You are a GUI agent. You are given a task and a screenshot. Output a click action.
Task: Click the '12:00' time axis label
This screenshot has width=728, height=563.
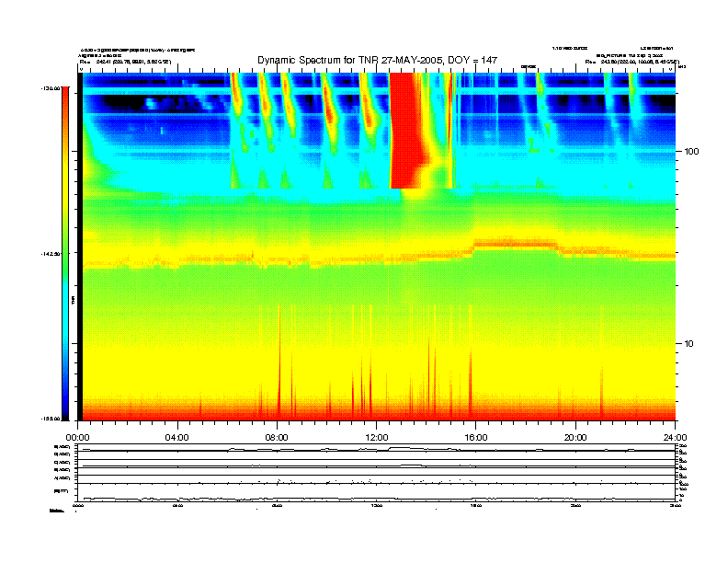click(x=377, y=438)
